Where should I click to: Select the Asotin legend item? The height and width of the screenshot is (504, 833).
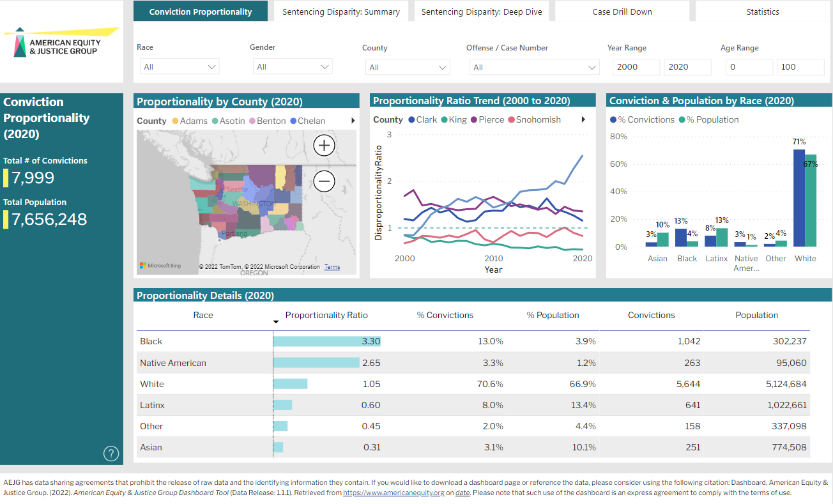point(228,121)
